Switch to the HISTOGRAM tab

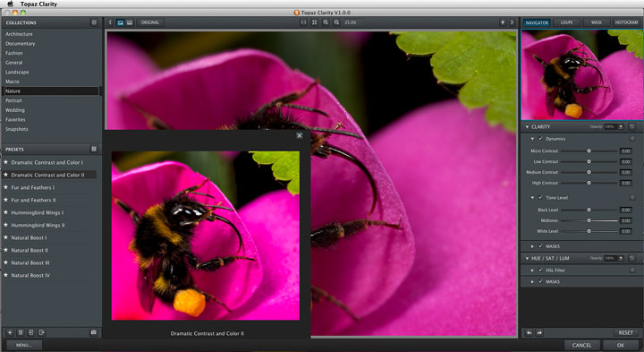pyautogui.click(x=626, y=22)
